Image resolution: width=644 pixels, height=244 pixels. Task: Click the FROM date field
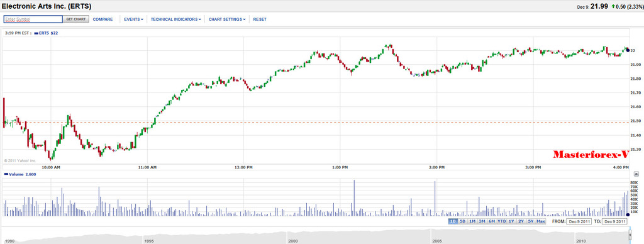tap(579, 221)
